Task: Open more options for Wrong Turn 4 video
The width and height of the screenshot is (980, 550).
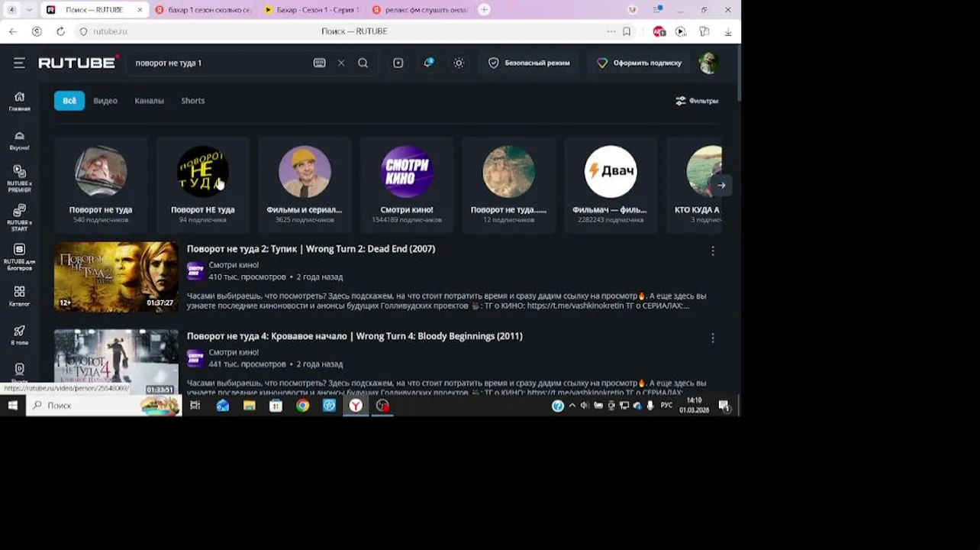Action: tap(713, 338)
